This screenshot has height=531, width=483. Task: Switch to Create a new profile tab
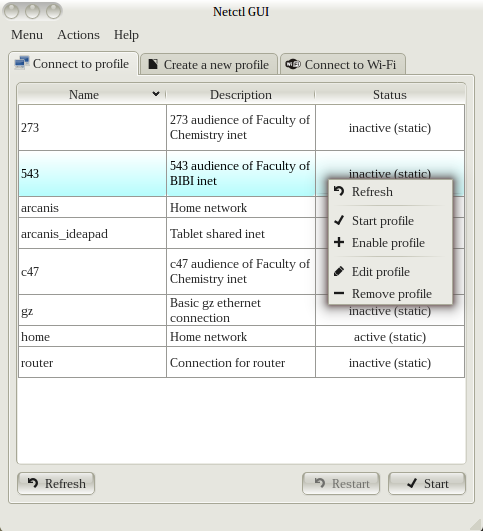click(x=209, y=64)
